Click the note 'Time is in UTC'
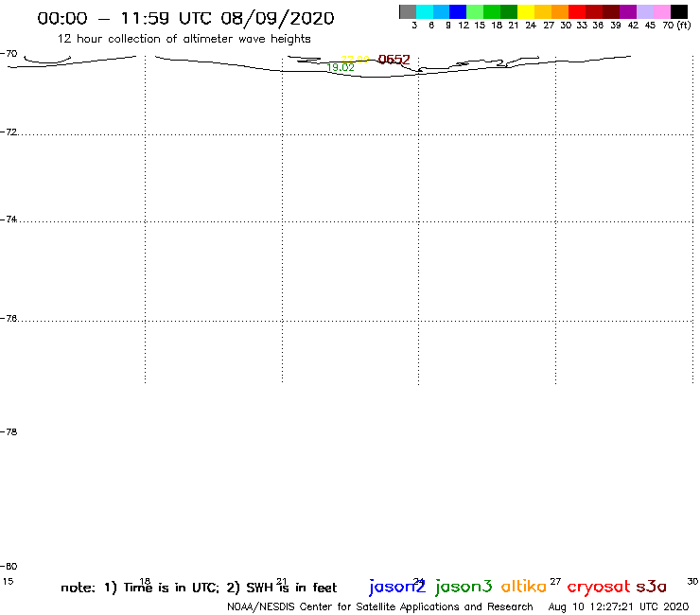This screenshot has width=700, height=615. (x=170, y=588)
